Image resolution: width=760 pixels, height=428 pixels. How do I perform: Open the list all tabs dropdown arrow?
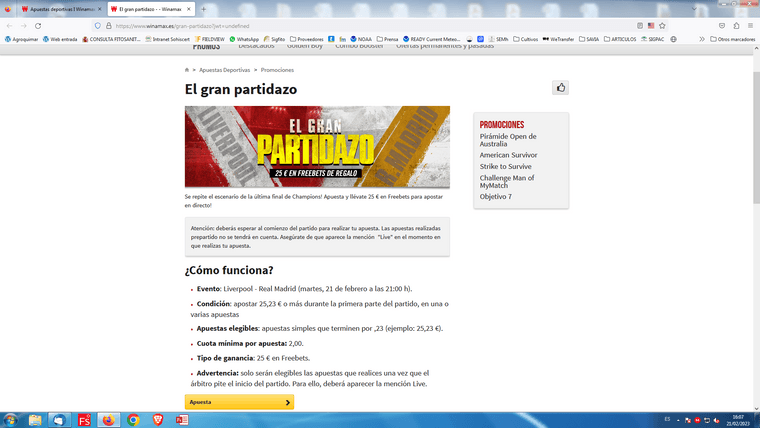(694, 9)
